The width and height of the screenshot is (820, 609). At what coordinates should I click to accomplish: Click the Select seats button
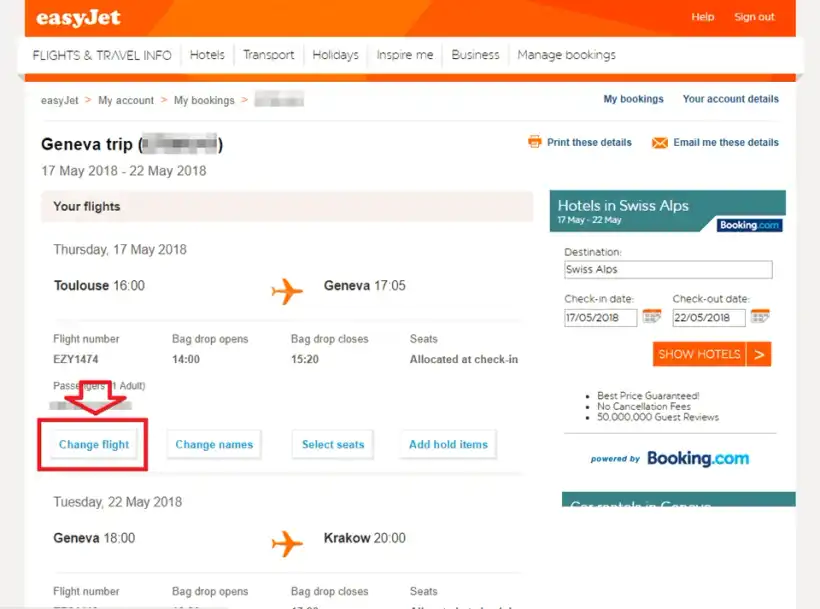tap(332, 444)
